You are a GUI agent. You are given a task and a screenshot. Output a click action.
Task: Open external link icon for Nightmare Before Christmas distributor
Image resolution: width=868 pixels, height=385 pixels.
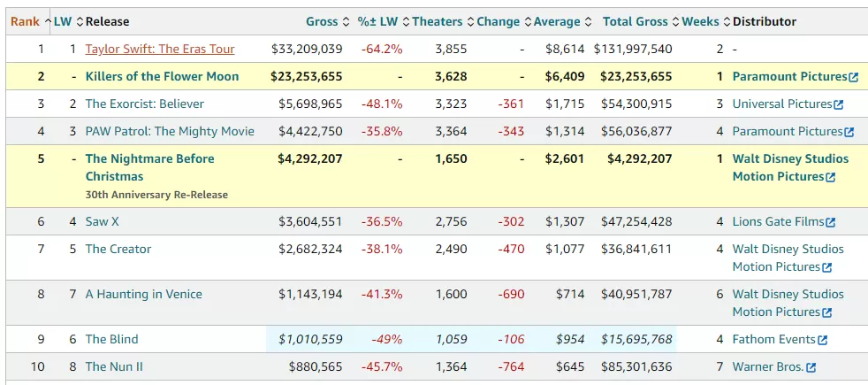(830, 178)
